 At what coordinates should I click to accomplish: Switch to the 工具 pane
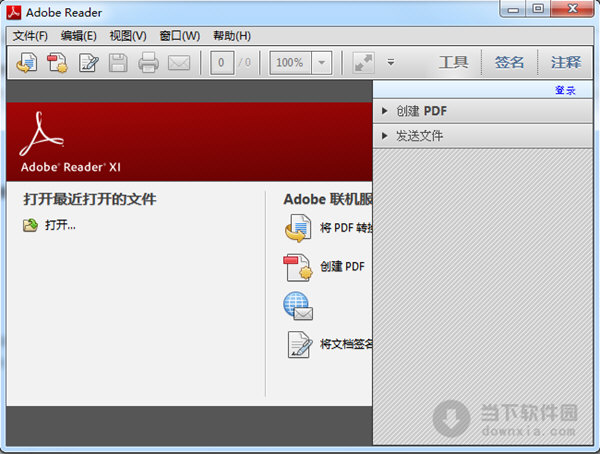coord(453,62)
